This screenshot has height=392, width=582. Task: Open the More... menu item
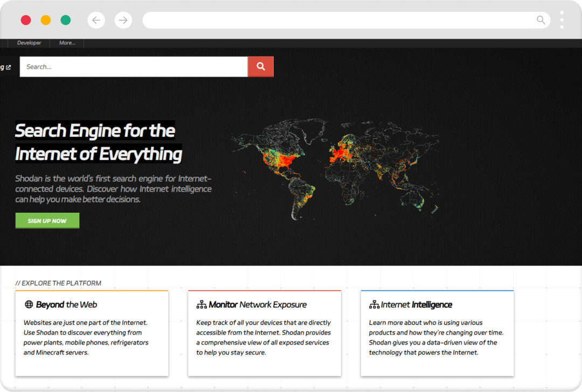67,43
